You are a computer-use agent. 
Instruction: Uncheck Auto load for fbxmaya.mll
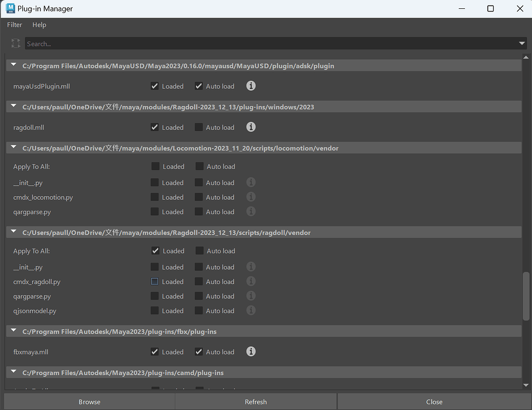coord(198,352)
